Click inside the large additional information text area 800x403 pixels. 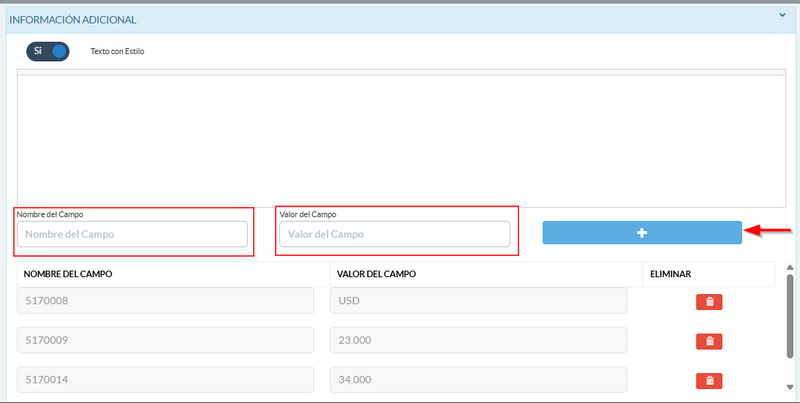pos(400,140)
